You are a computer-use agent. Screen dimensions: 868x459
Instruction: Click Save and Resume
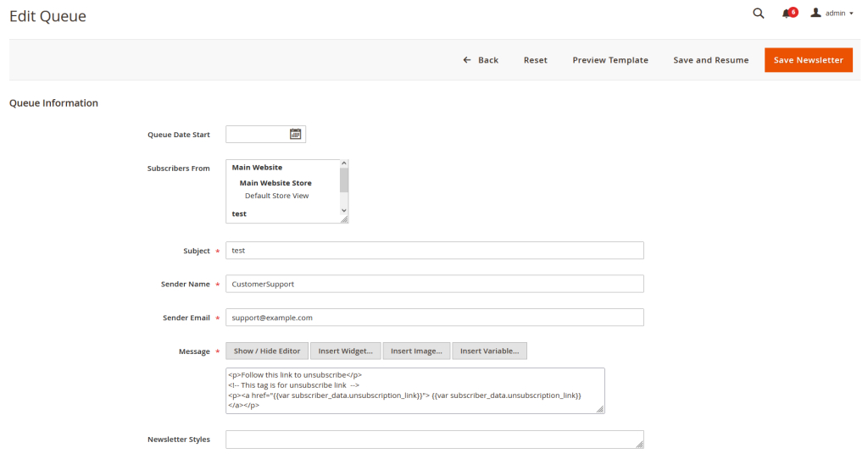click(x=710, y=60)
